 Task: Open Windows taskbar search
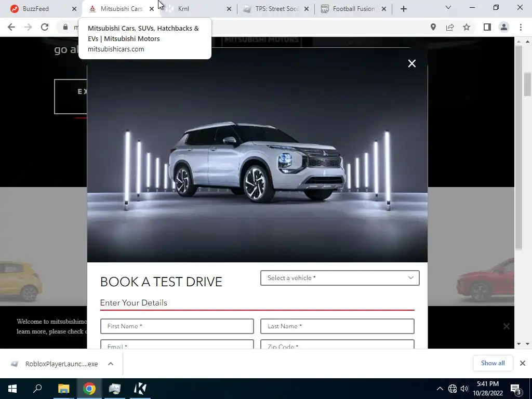tap(37, 389)
